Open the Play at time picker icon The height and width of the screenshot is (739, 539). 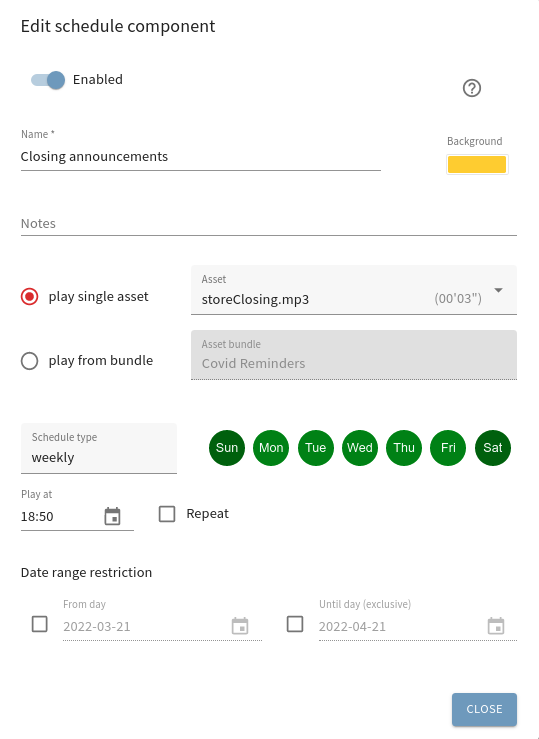[112, 516]
